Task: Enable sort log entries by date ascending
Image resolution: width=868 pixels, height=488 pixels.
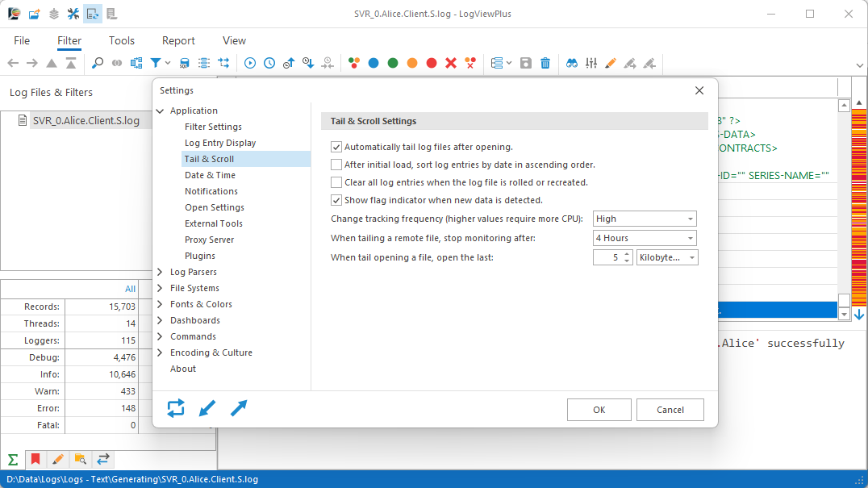Action: [336, 165]
